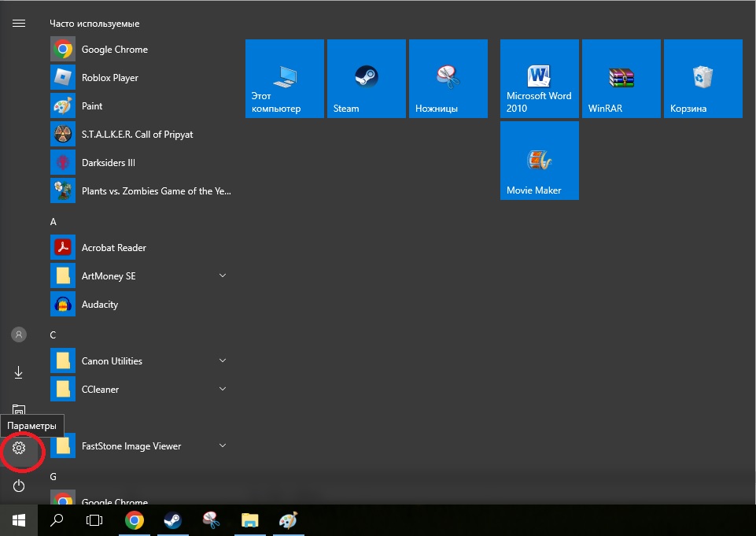756x536 pixels.
Task: Switch to Snipping Tool on the taskbar
Action: coord(211,520)
